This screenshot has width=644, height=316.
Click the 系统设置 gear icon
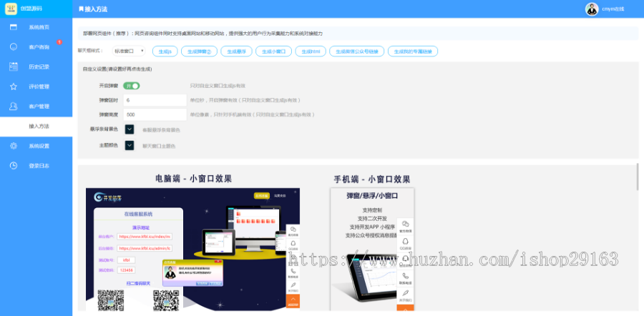pos(14,146)
